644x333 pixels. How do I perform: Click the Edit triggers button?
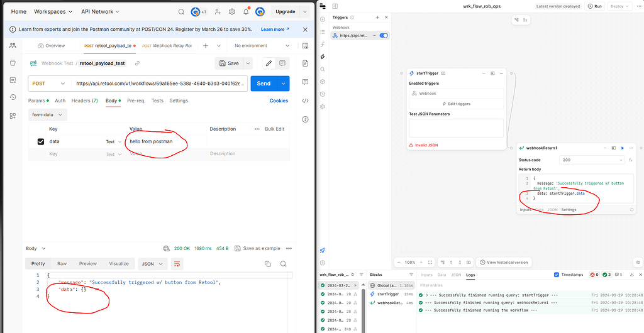click(x=455, y=104)
